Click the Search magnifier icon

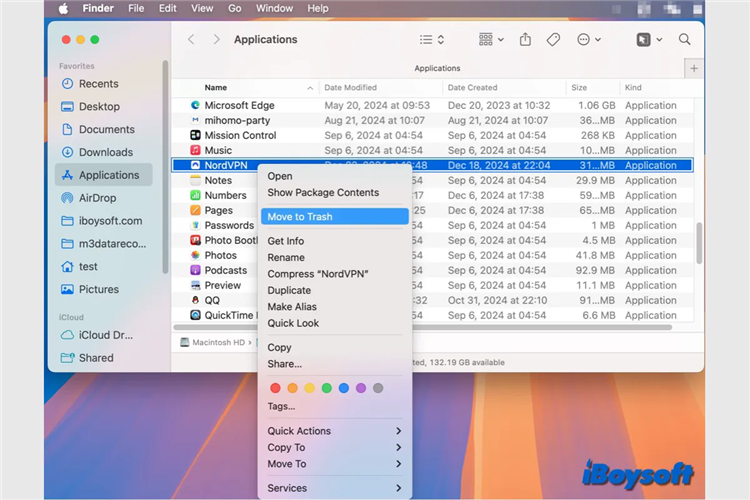[684, 39]
